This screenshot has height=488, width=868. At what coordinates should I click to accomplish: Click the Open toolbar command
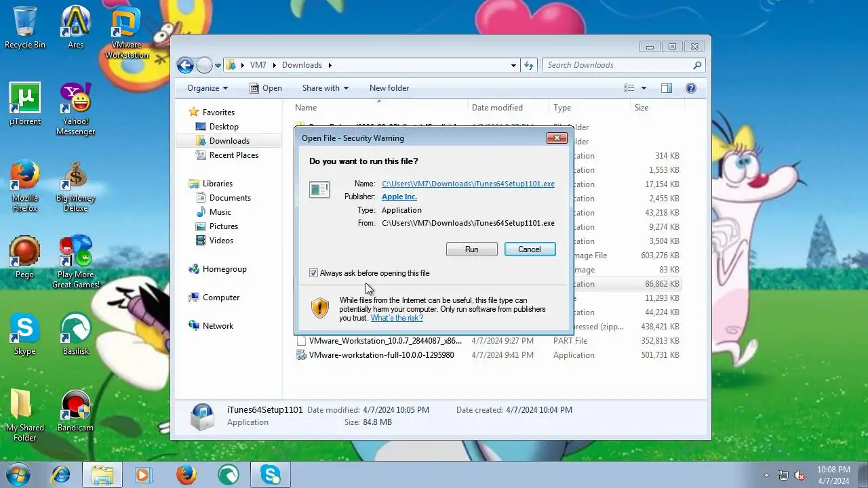[266, 88]
